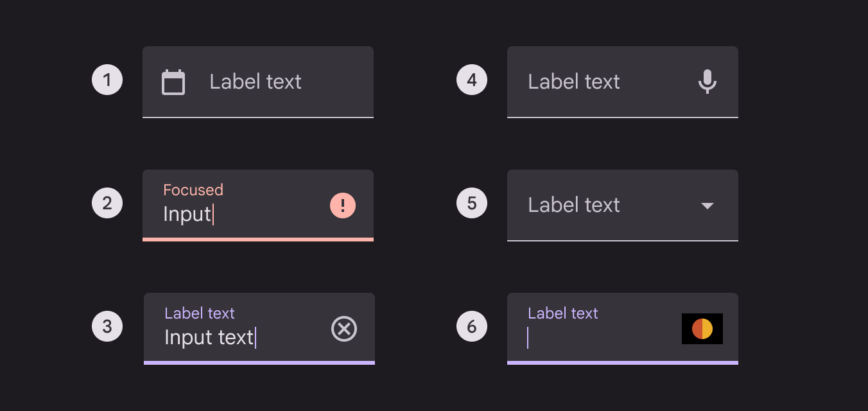The width and height of the screenshot is (868, 411).
Task: Expand the dropdown arrow in field five
Action: pos(707,205)
